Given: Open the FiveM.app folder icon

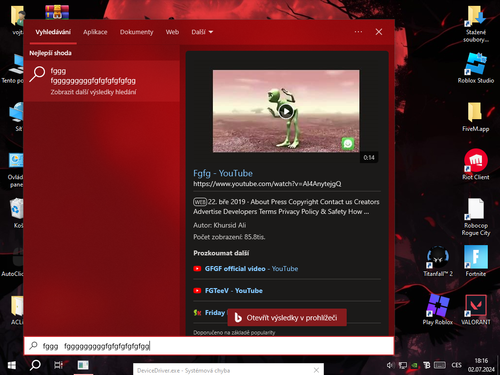Looking at the screenshot, I should click(x=475, y=117).
